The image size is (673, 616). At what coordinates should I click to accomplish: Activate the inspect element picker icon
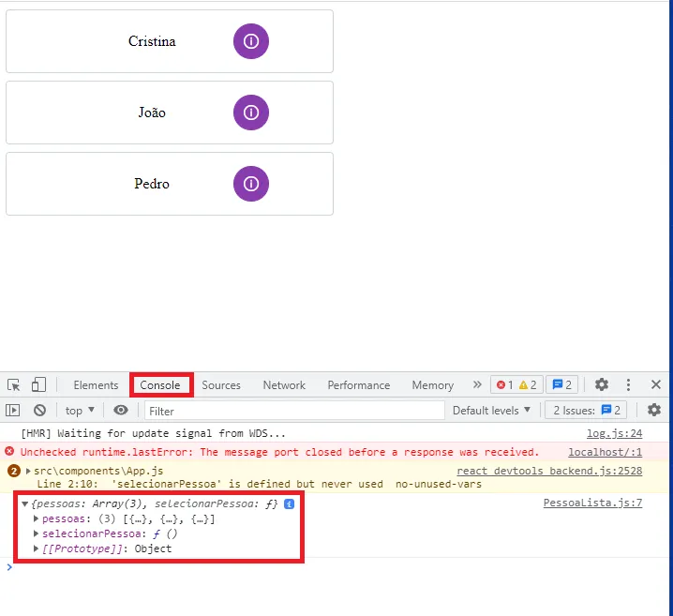pyautogui.click(x=14, y=385)
